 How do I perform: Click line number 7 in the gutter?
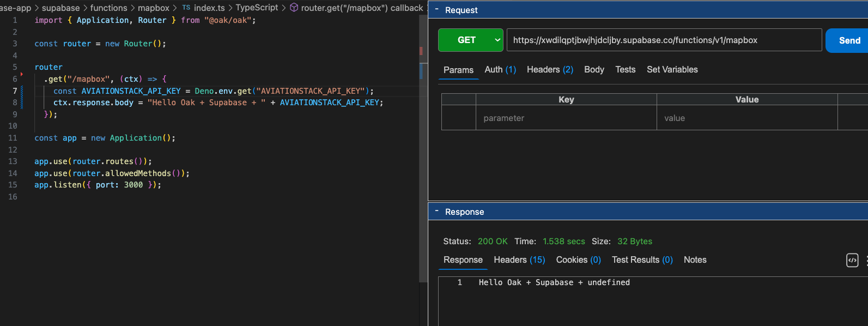pos(15,91)
